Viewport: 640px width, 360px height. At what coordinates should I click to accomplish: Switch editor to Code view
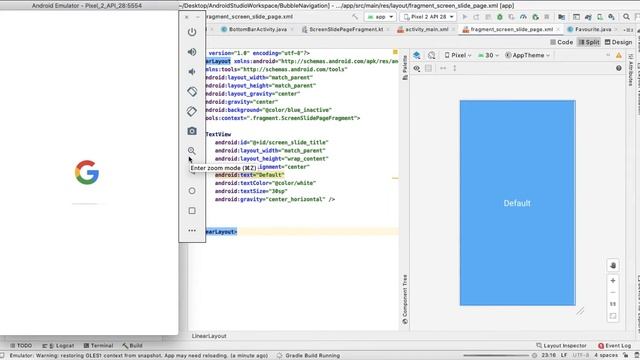coord(562,42)
